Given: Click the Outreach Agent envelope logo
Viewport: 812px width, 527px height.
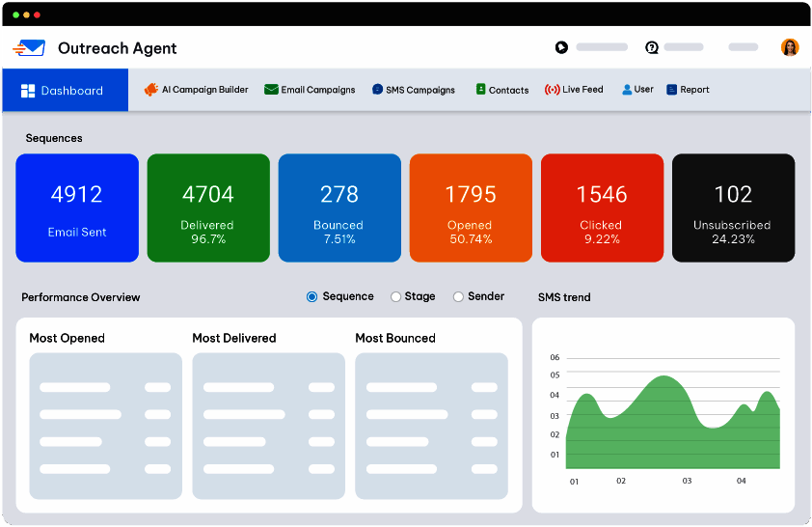Looking at the screenshot, I should (29, 48).
